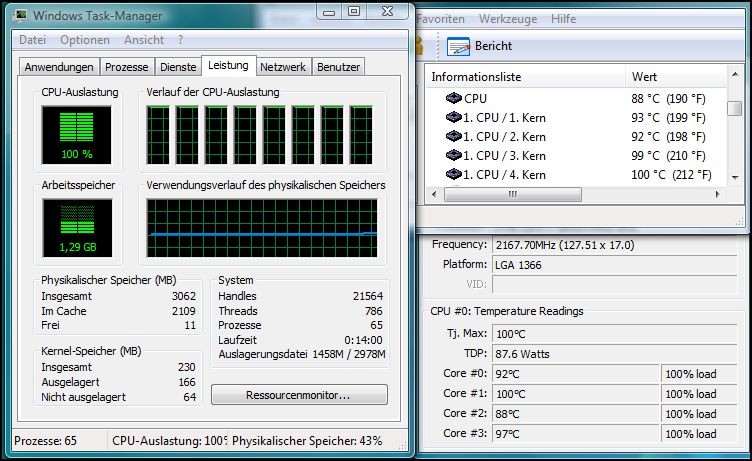
Task: Click the Wert column header
Action: point(677,77)
